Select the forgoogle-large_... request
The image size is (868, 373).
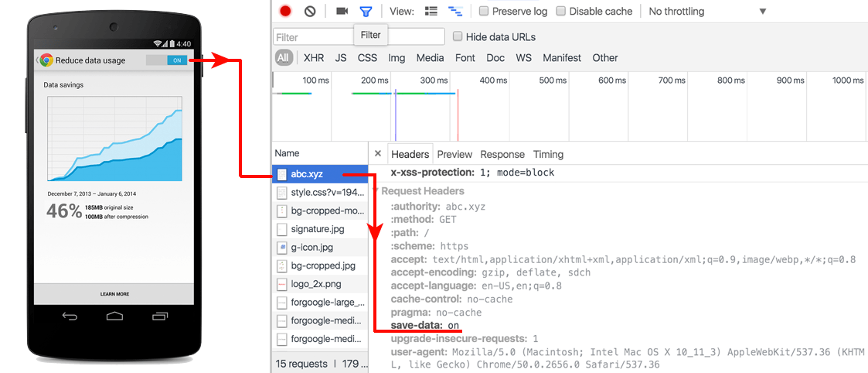tap(320, 302)
